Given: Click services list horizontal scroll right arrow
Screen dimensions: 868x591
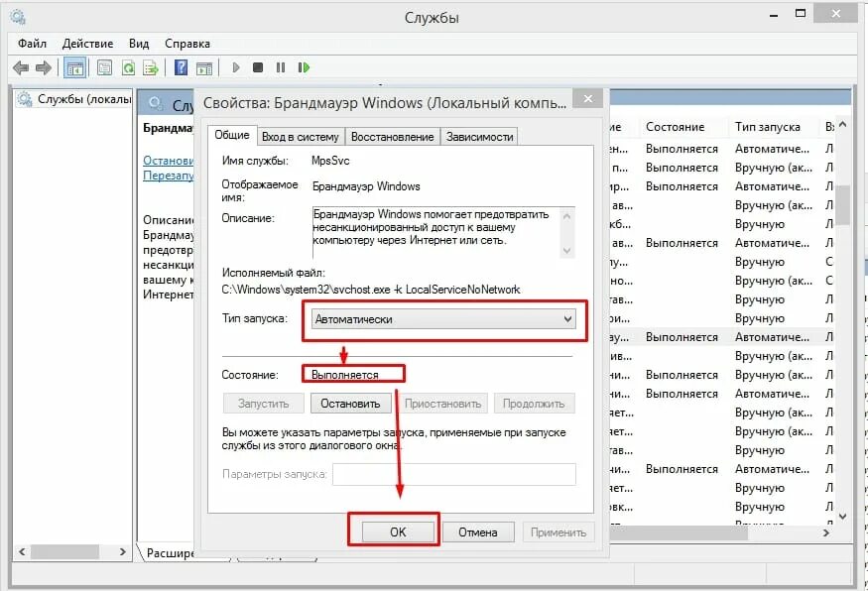Looking at the screenshot, I should [826, 532].
